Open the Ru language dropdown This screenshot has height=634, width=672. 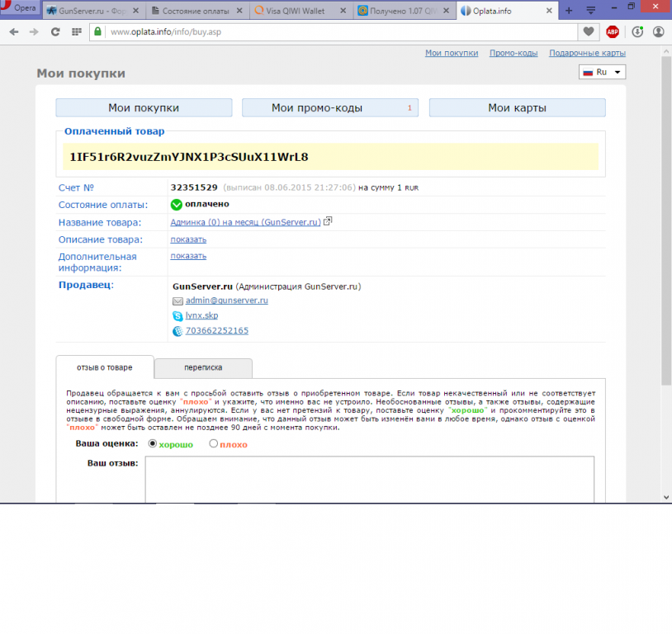603,72
